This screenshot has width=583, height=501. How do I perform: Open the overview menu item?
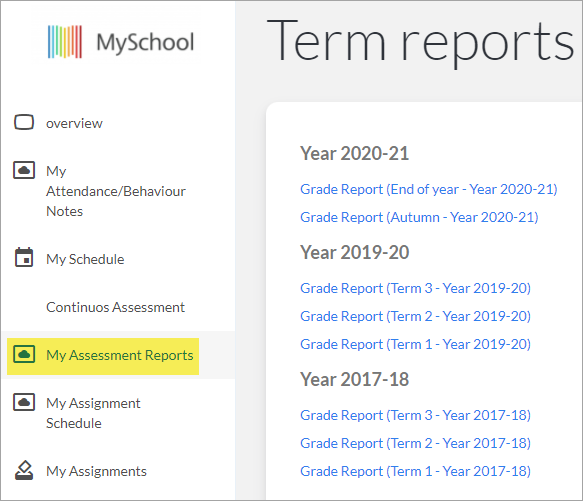pyautogui.click(x=74, y=123)
